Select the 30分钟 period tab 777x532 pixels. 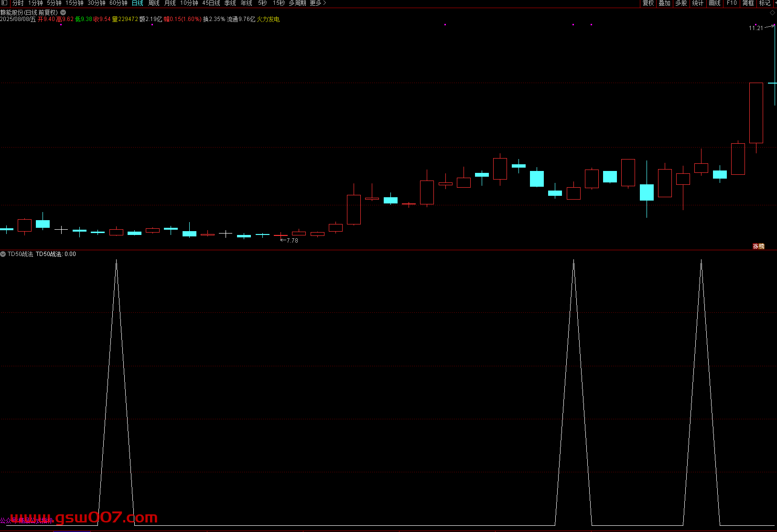(97, 3)
